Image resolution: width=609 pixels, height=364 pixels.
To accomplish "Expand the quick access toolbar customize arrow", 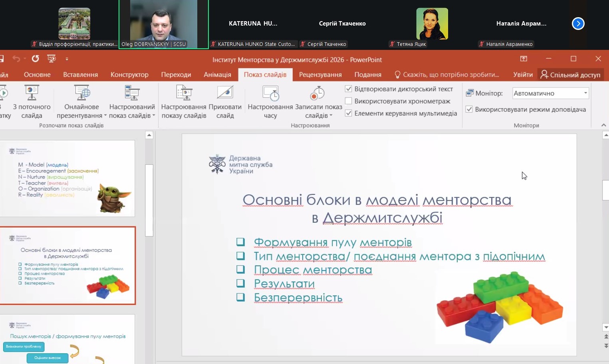I will coord(67,59).
